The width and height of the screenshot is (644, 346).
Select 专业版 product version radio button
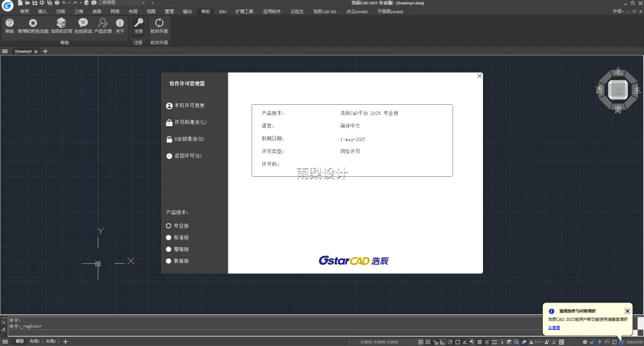coord(168,226)
